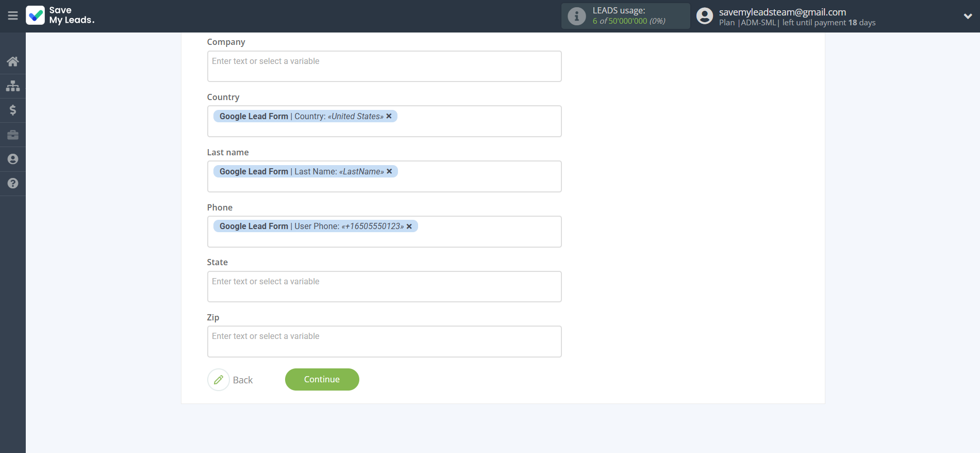Click the Save My Leads logo

[60, 15]
